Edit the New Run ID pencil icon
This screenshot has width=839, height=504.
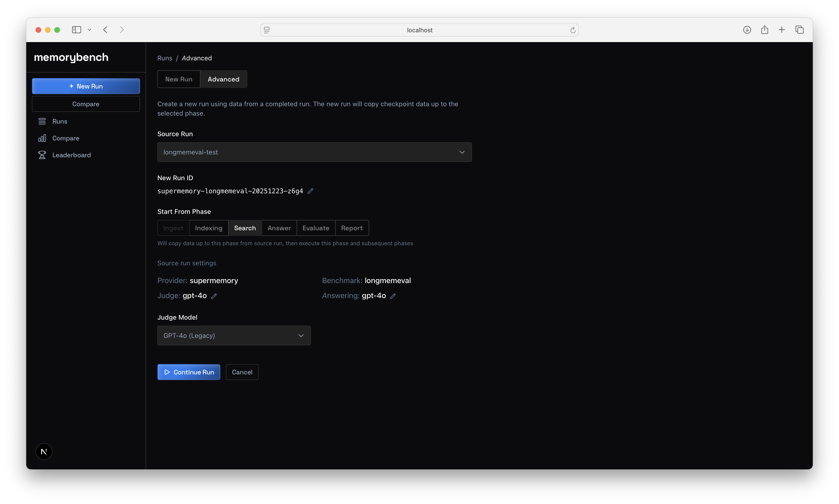[x=310, y=191]
